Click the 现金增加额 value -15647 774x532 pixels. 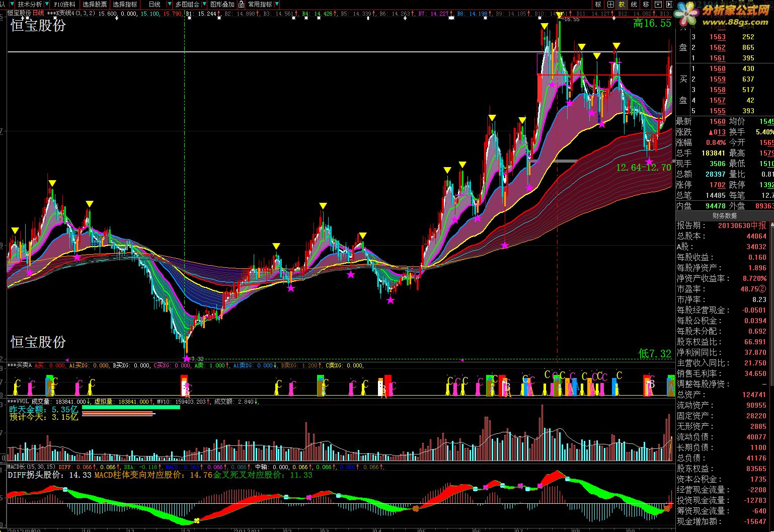click(x=756, y=521)
